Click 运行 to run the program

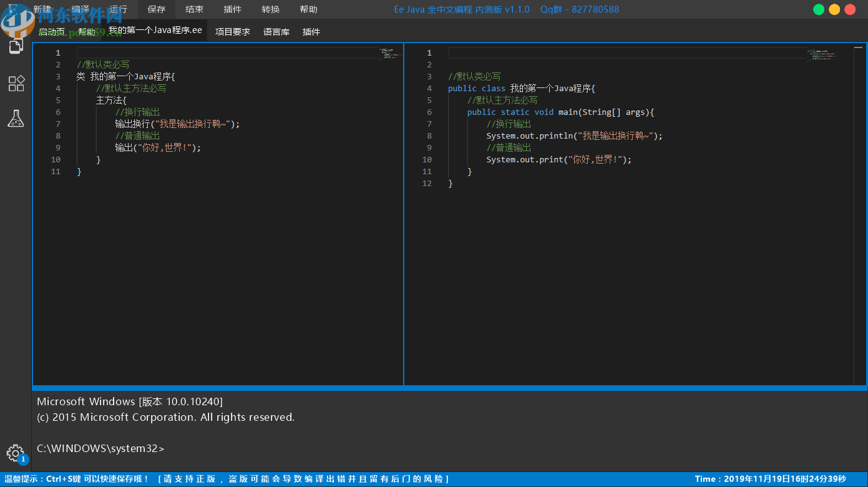point(118,9)
